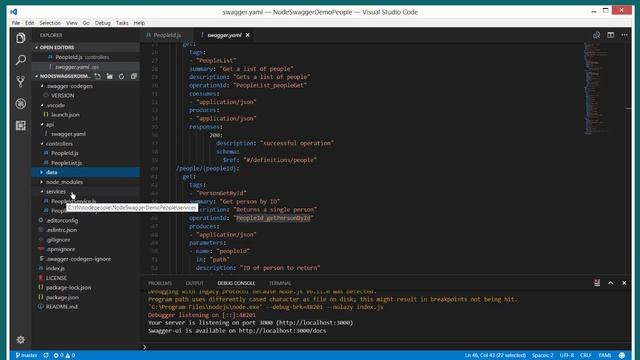Collapse the Open Editors section

[86, 47]
